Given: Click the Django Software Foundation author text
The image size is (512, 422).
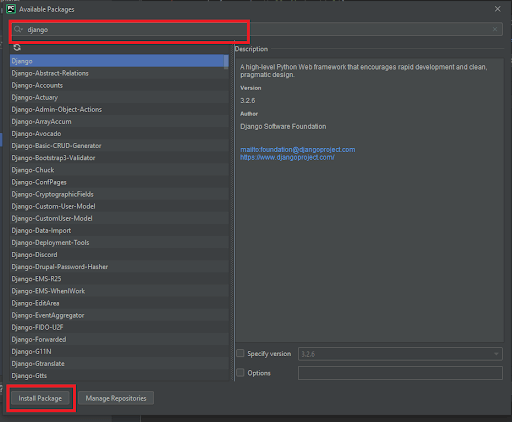Looking at the screenshot, I should pyautogui.click(x=283, y=126).
